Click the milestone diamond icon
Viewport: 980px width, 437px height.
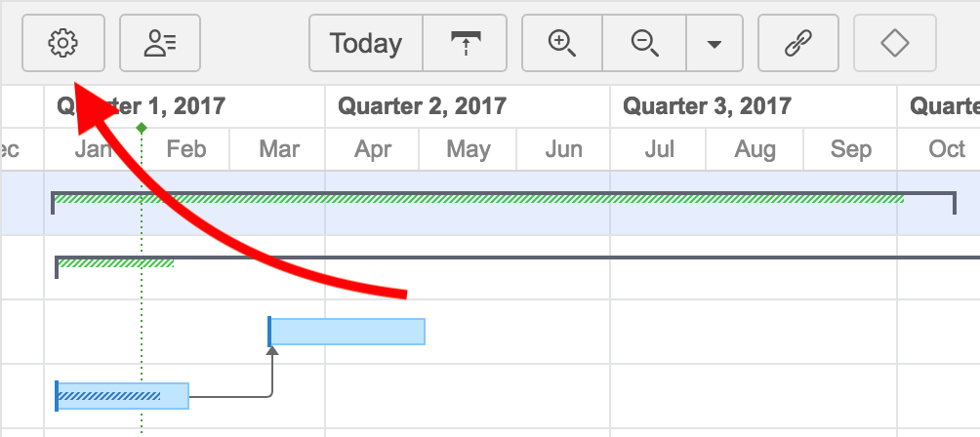[x=894, y=43]
